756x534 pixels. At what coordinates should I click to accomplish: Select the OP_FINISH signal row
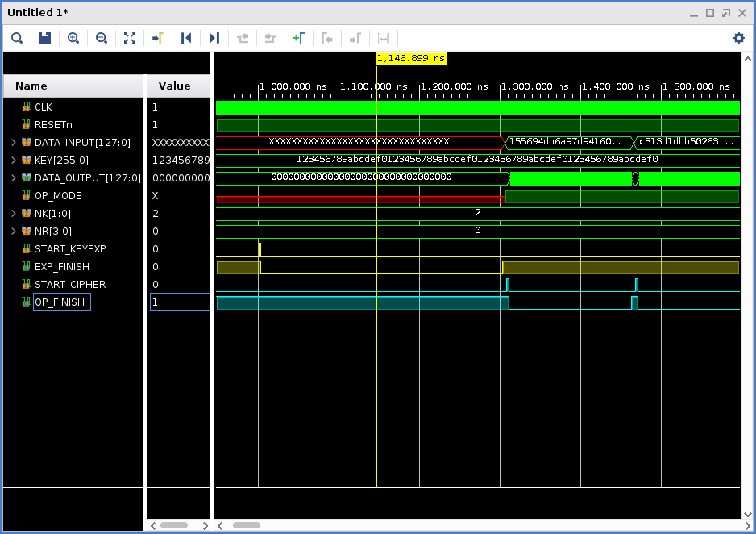pos(60,302)
